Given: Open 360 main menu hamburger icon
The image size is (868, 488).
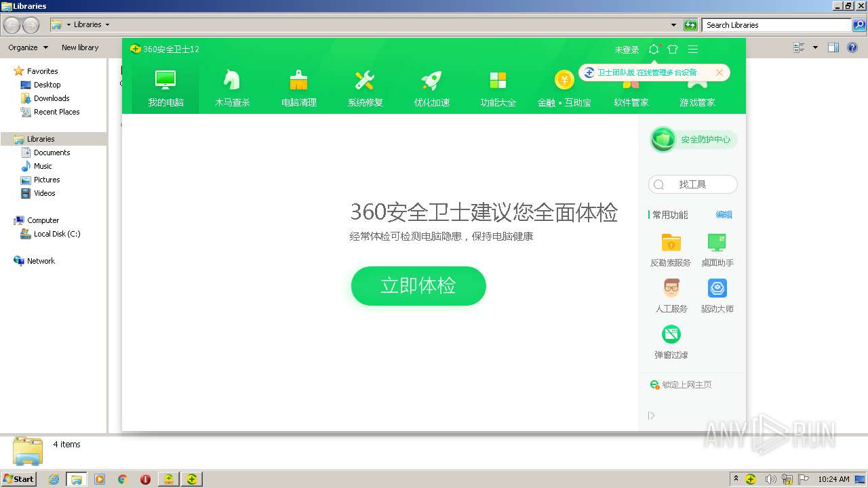Looking at the screenshot, I should pyautogui.click(x=693, y=49).
